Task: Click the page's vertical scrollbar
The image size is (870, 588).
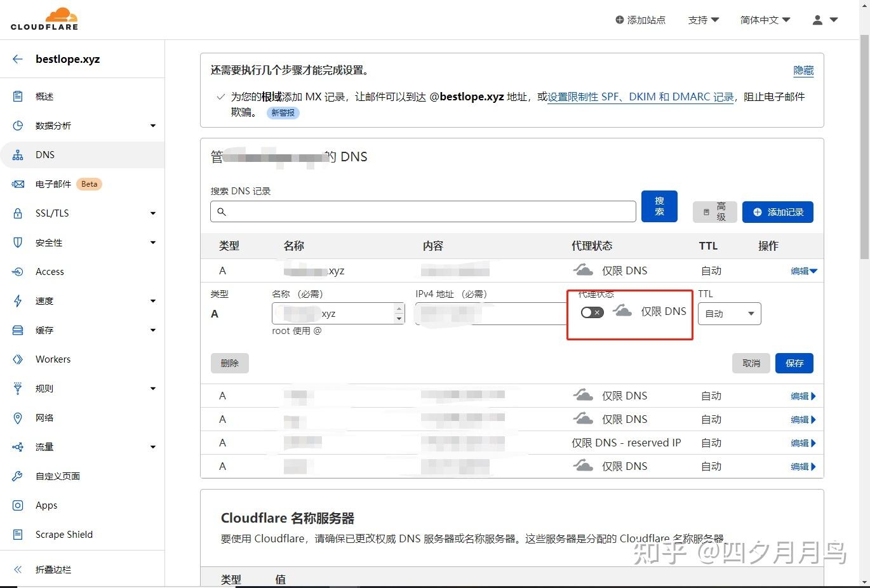Action: (x=864, y=147)
